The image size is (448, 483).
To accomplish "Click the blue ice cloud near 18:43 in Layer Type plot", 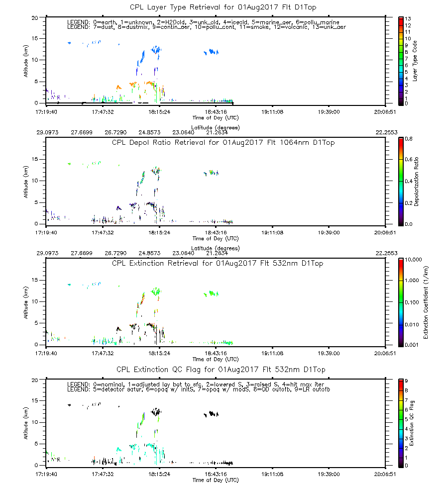I will 212,52.
